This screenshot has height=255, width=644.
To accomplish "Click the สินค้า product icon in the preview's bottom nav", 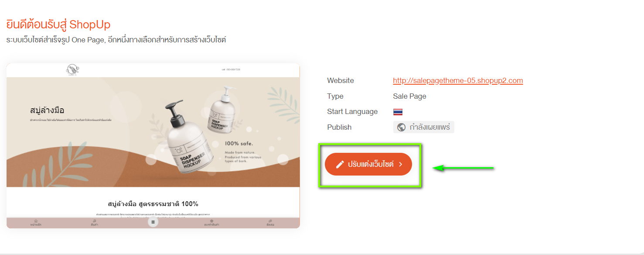I will [x=95, y=221].
